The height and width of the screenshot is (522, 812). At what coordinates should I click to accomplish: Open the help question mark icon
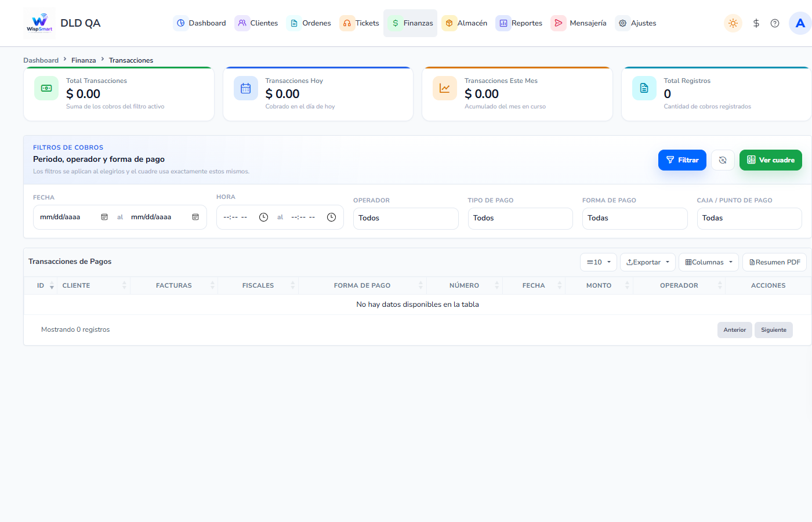pos(775,23)
